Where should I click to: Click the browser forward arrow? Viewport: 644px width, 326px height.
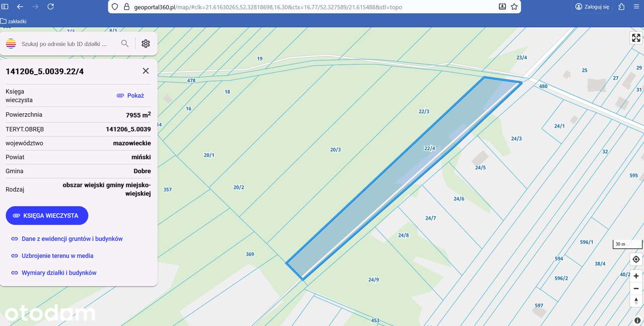pyautogui.click(x=35, y=7)
